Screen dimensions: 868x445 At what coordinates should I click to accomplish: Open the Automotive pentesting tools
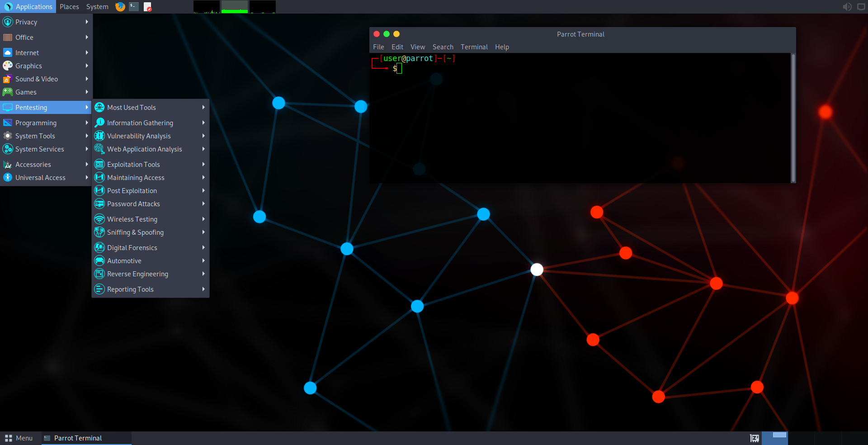click(x=123, y=260)
